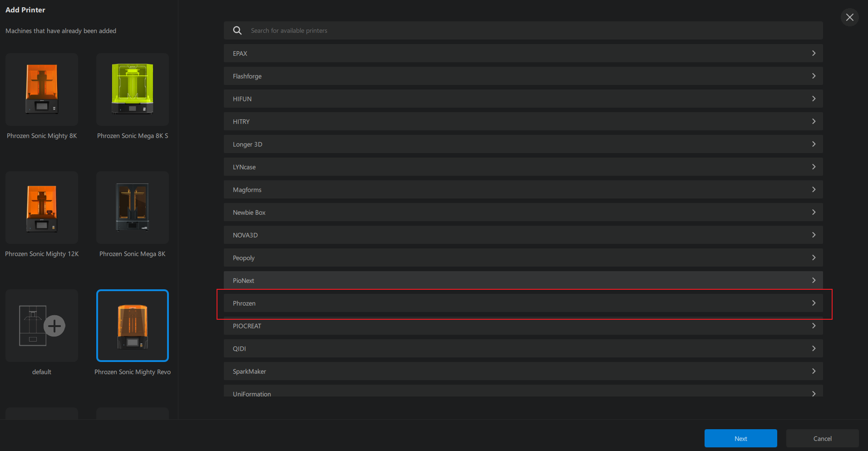Image resolution: width=868 pixels, height=451 pixels.
Task: Expand the Peopoly manufacturer chevron
Action: (x=814, y=258)
